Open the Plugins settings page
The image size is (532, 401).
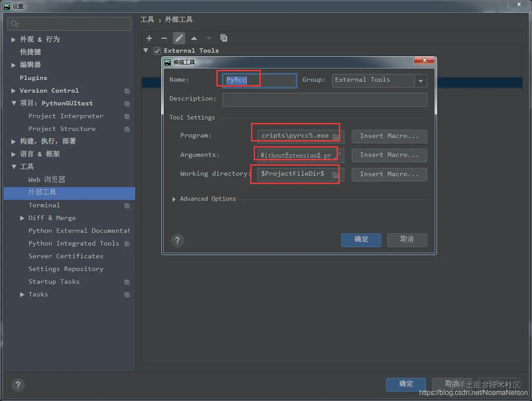(33, 78)
